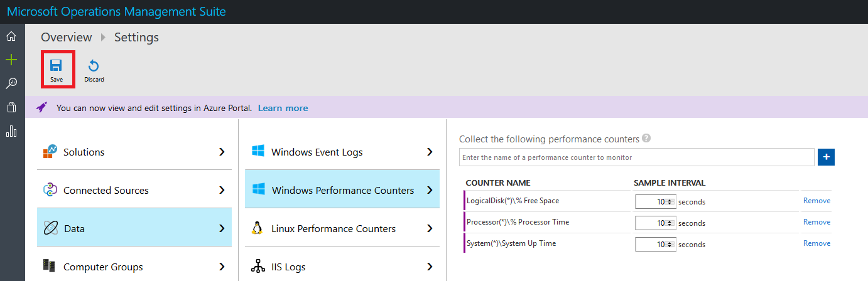
Task: Expand the Windows Performance Counters chevron
Action: click(x=430, y=190)
